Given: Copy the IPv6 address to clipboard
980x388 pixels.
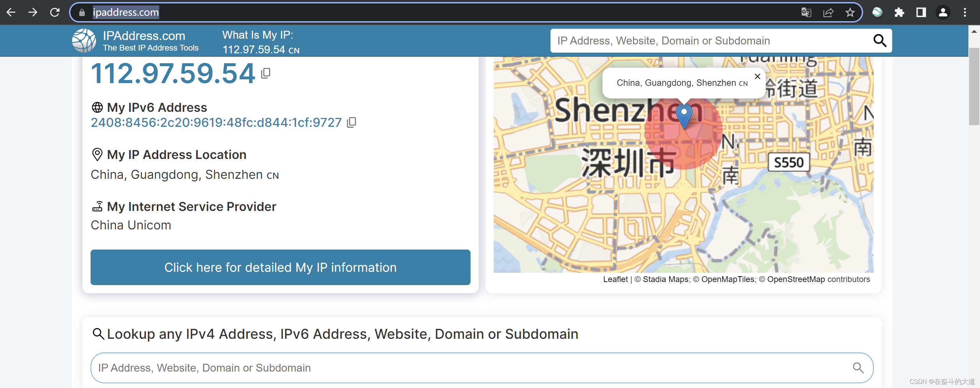Looking at the screenshot, I should tap(352, 122).
